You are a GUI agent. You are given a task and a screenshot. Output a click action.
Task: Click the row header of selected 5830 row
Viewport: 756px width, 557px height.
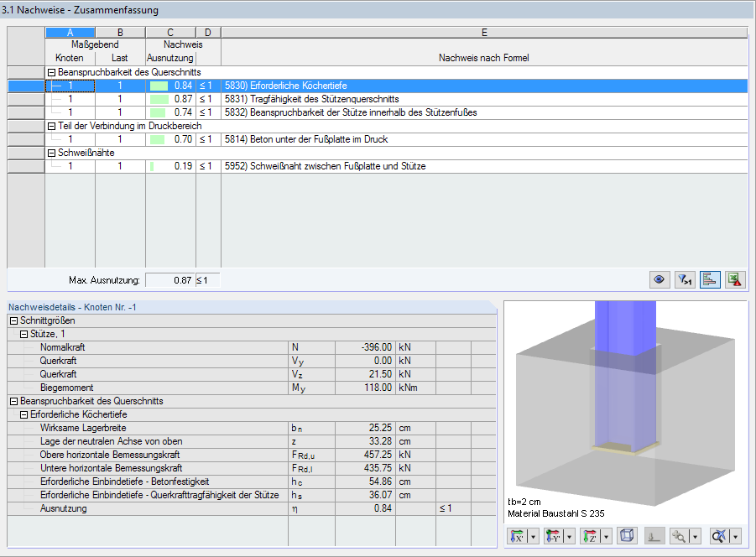(x=26, y=86)
